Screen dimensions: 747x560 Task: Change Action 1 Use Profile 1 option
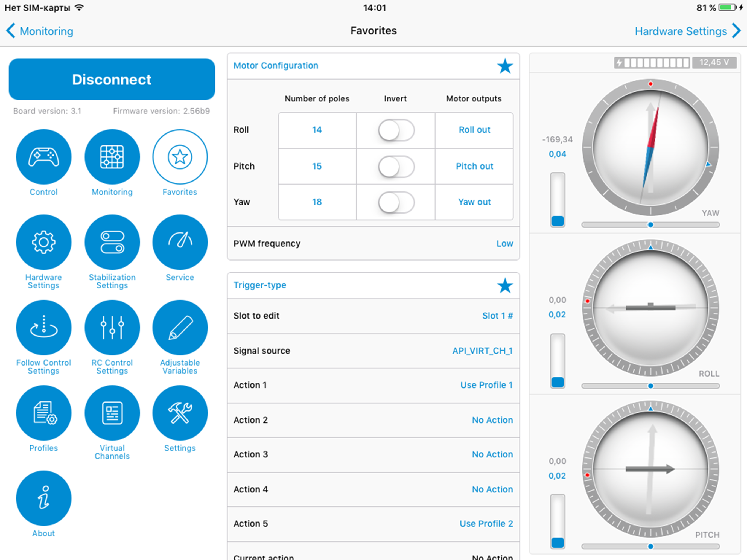tap(486, 385)
